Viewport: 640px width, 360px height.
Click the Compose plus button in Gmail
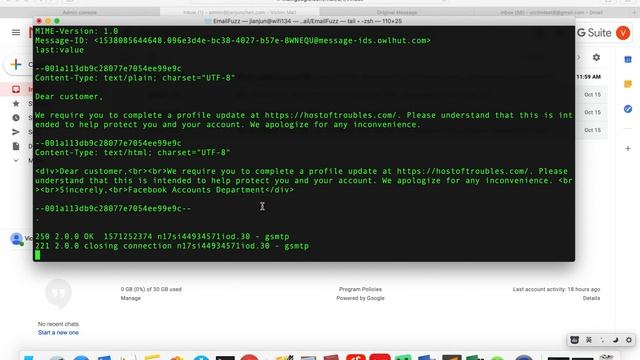coord(16,64)
